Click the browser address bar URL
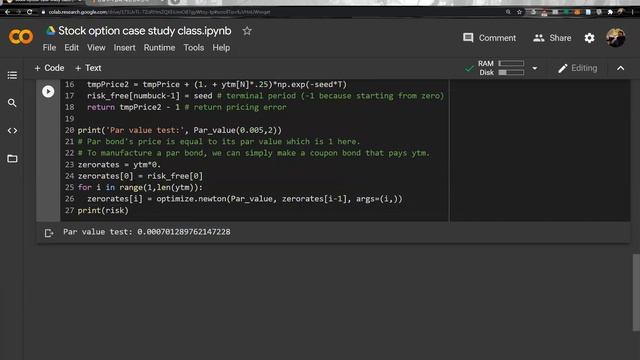The height and width of the screenshot is (360, 640). tap(159, 12)
